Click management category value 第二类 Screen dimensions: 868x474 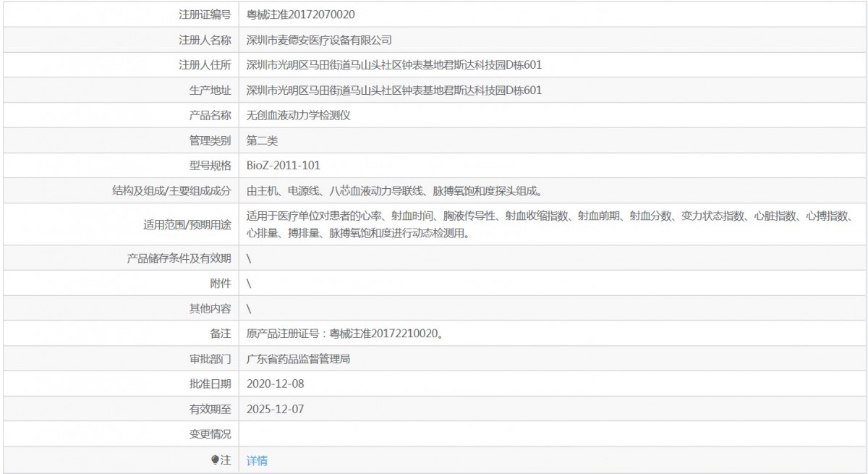(x=262, y=141)
